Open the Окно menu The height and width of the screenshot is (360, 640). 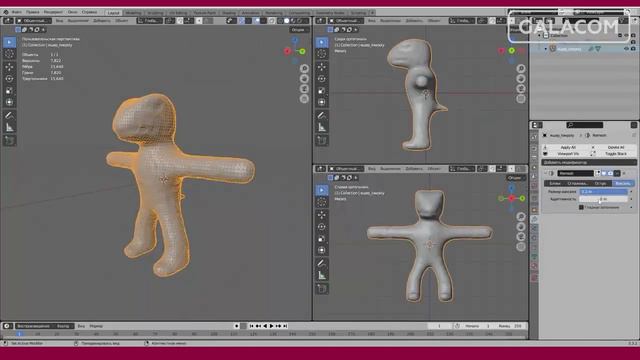(x=73, y=12)
